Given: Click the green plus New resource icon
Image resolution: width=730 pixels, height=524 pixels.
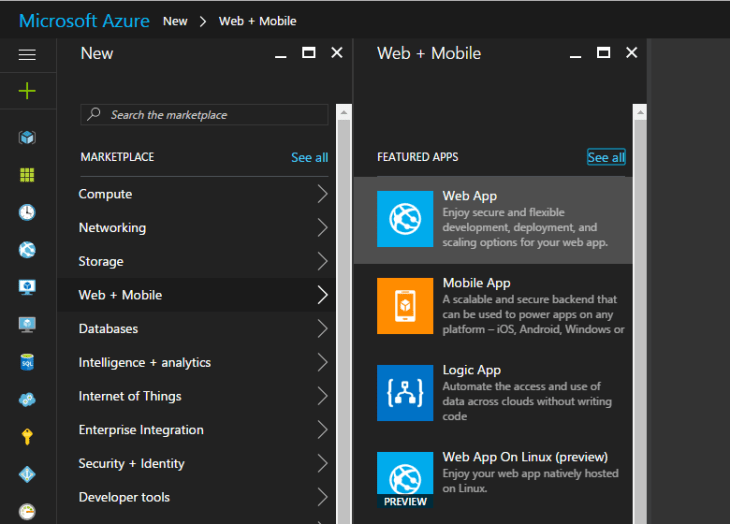Looking at the screenshot, I should pos(27,91).
